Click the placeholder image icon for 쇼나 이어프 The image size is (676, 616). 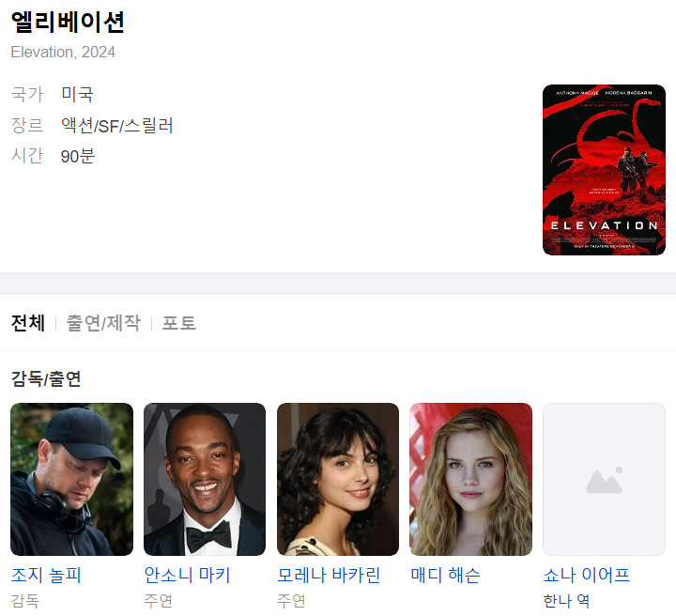click(604, 479)
